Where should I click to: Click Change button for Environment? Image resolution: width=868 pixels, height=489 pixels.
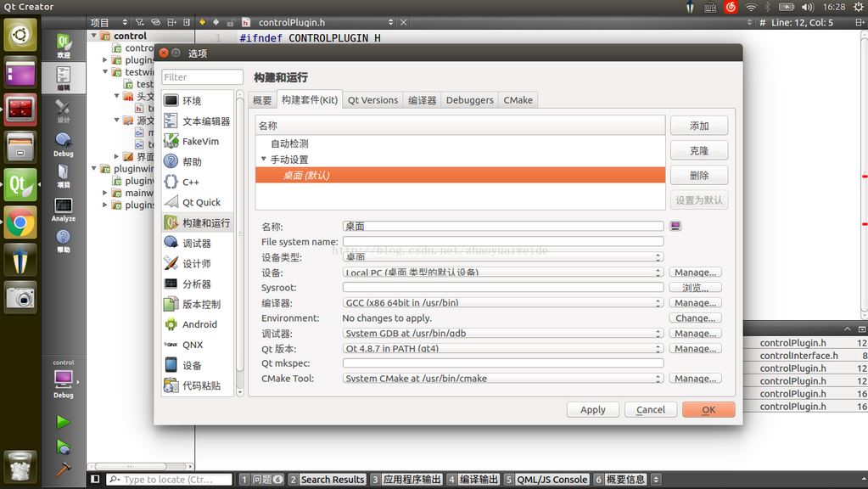(695, 318)
